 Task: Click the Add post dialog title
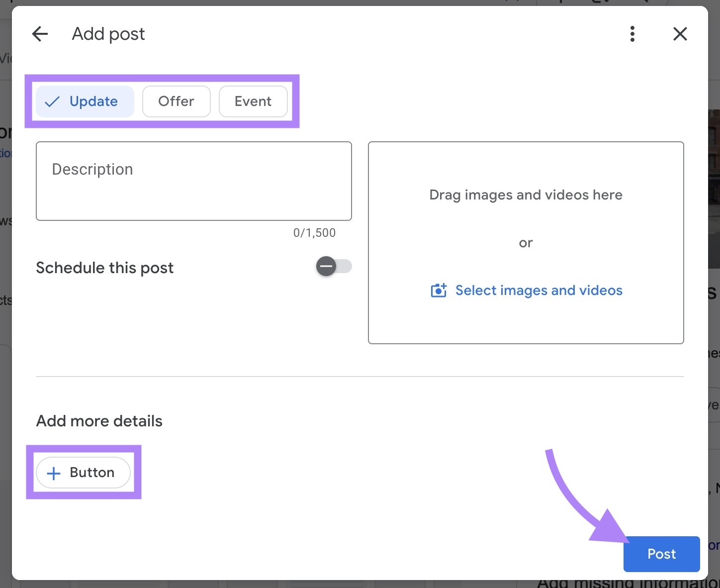click(108, 34)
